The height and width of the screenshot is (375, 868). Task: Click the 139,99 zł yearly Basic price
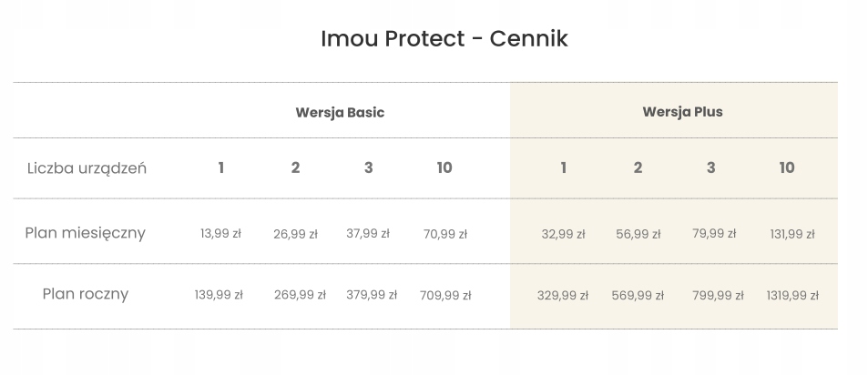coord(219,295)
